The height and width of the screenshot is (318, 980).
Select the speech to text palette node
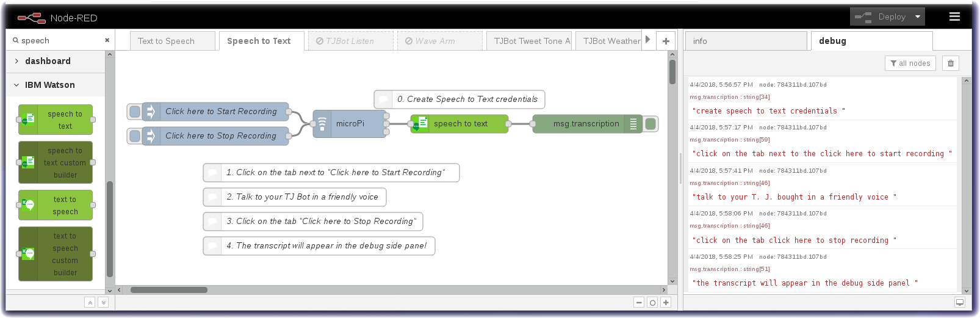click(x=56, y=120)
